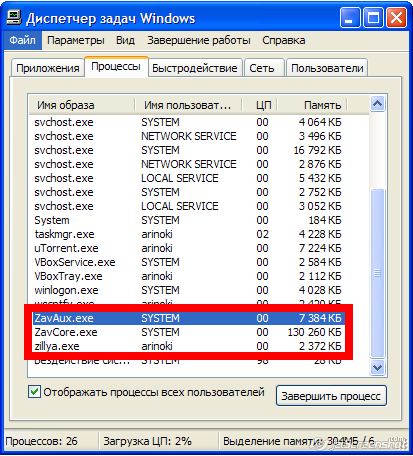413x456 pixels.
Task: Click the scrollbar up arrow
Action: coord(377,104)
